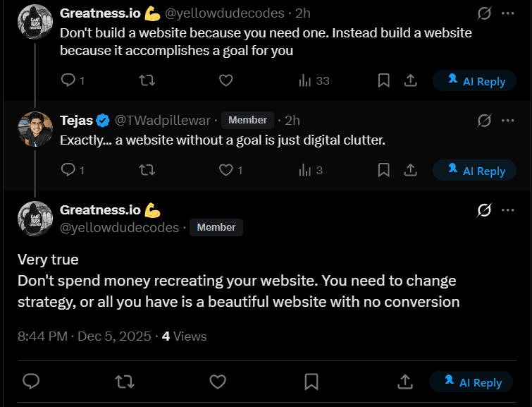This screenshot has width=532, height=407.
Task: Repost the main Greatness.io tweet
Action: pos(125,382)
